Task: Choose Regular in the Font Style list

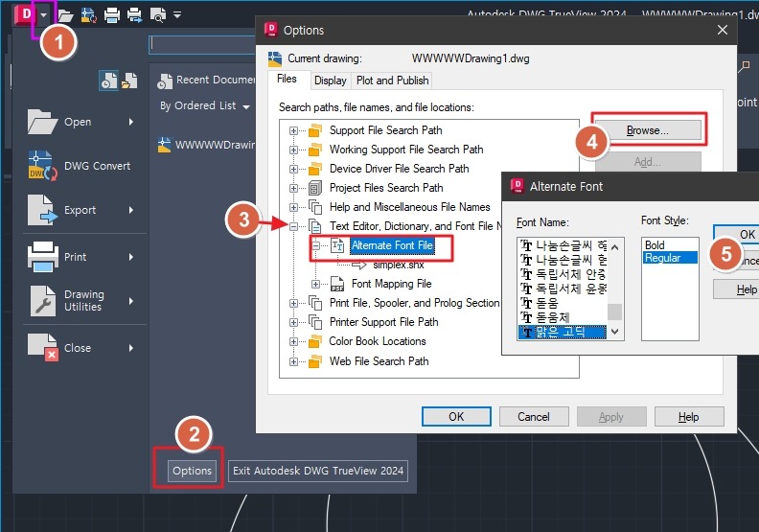Action: tap(670, 258)
